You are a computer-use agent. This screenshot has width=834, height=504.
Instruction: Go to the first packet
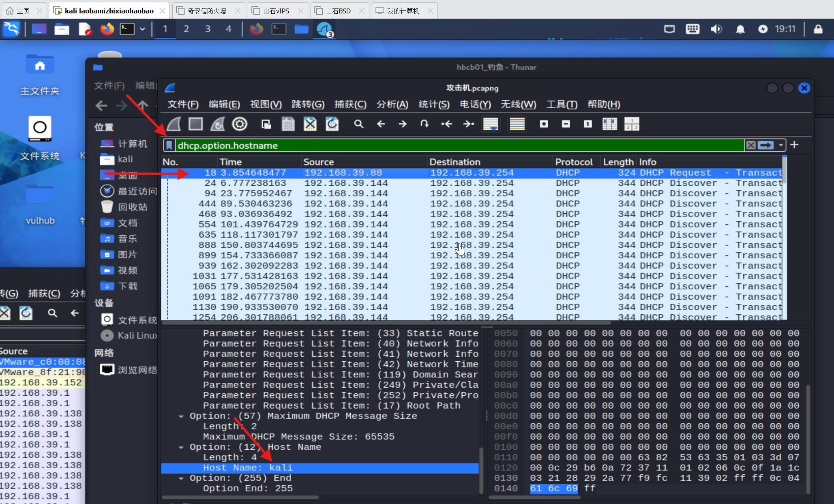pyautogui.click(x=446, y=124)
